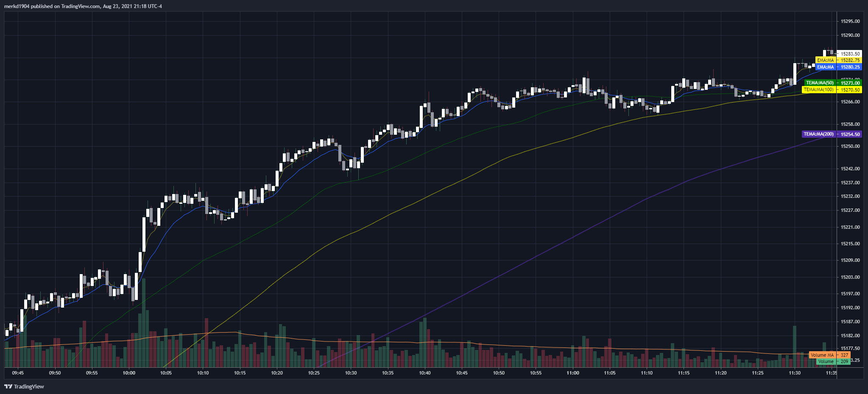Click the current price 15283.50 label
Viewport: 868px width, 394px height.
[x=850, y=54]
